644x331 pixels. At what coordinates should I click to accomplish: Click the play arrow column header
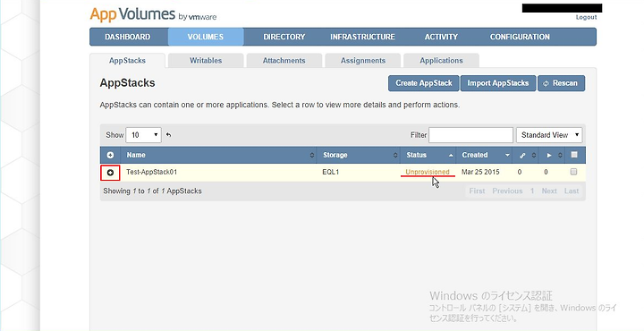coord(549,156)
